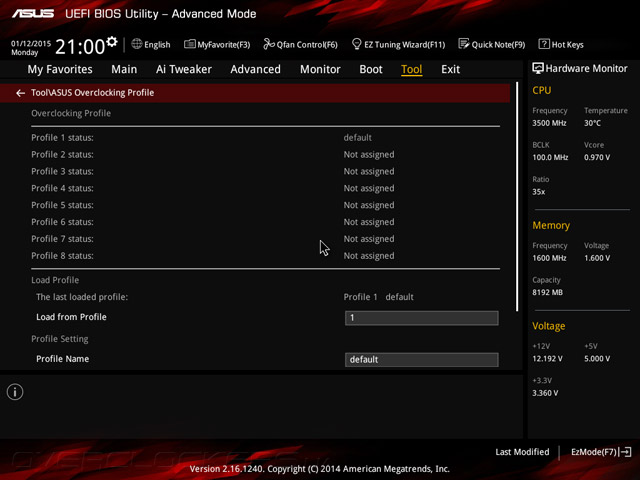The height and width of the screenshot is (480, 640).
Task: Click the Profile Setting section heading
Action: [60, 339]
